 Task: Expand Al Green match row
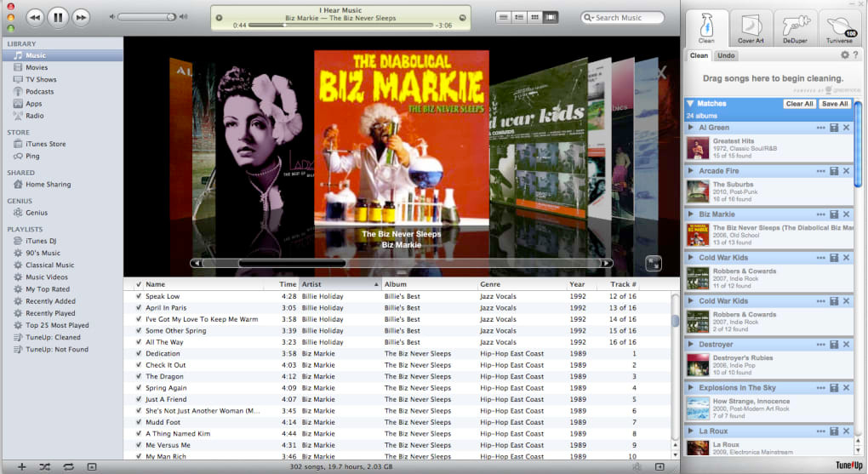(691, 128)
